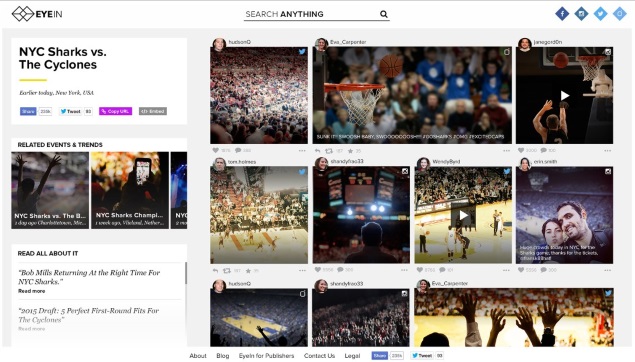Play WendyByrd's court video
The height and width of the screenshot is (362, 635).
463,215
